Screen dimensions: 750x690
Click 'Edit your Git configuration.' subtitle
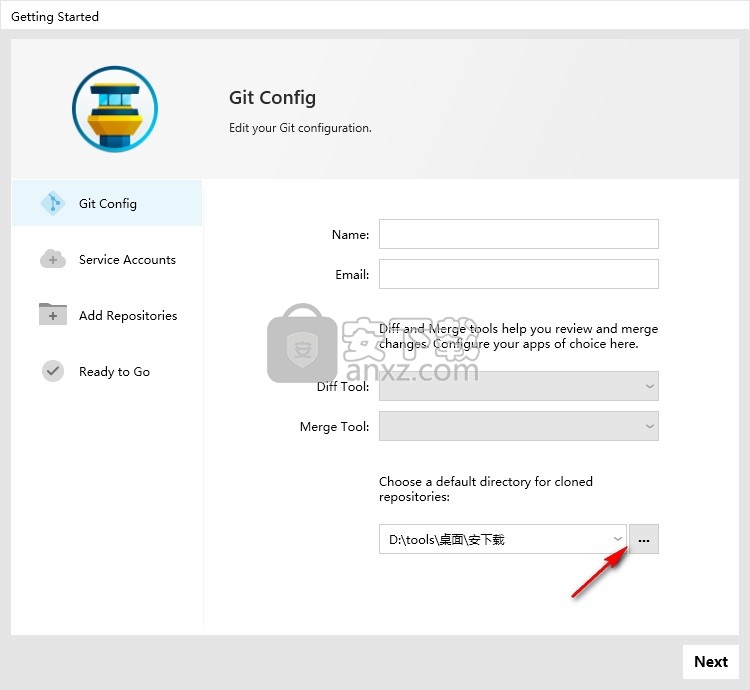click(x=300, y=128)
